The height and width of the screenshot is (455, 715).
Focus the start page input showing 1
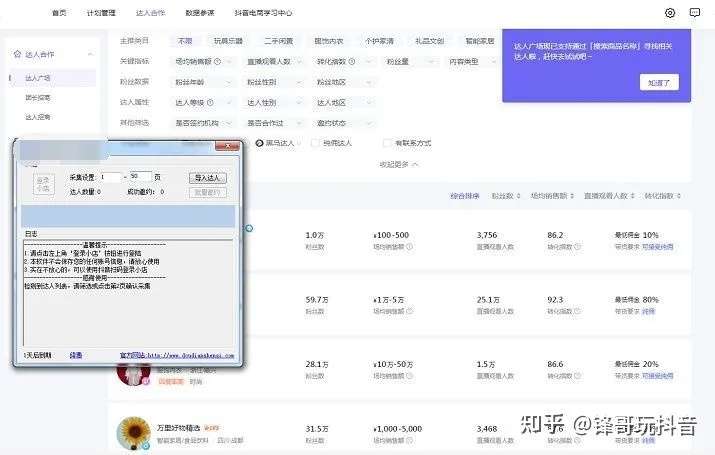click(110, 177)
